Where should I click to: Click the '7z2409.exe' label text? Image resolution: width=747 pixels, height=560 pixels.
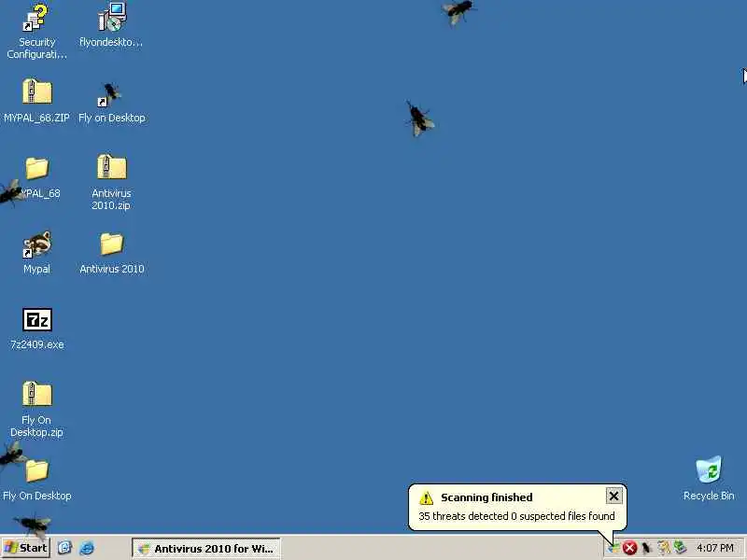(x=36, y=344)
